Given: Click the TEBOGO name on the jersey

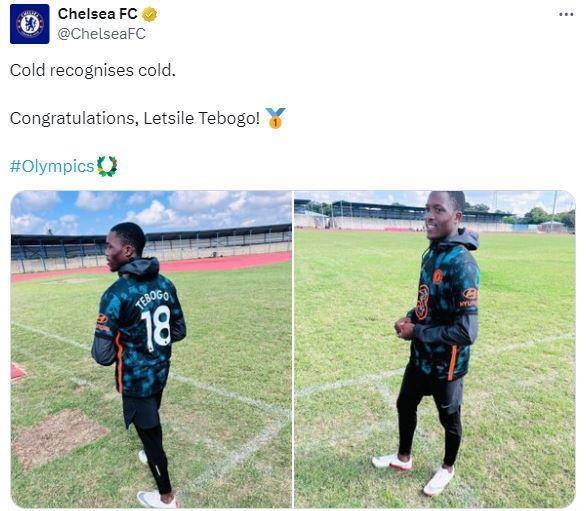Looking at the screenshot, I should 152,299.
